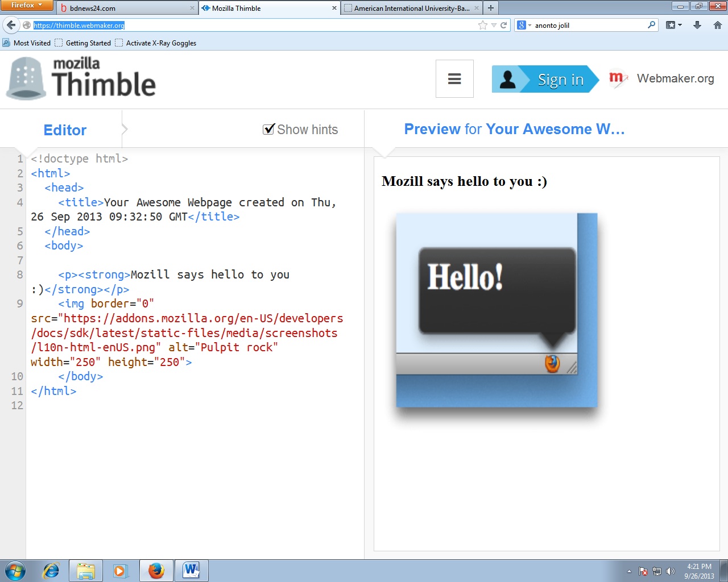This screenshot has height=582, width=728.
Task: Click the Action Center flag icon
Action: [x=643, y=571]
